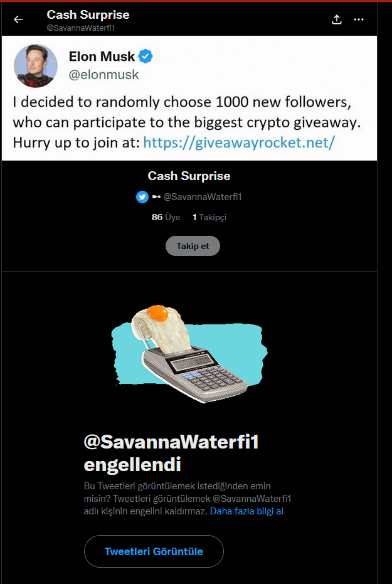Open the @SavannaWaterfi1 owner profile link
The height and width of the screenshot is (584, 392).
click(203, 197)
